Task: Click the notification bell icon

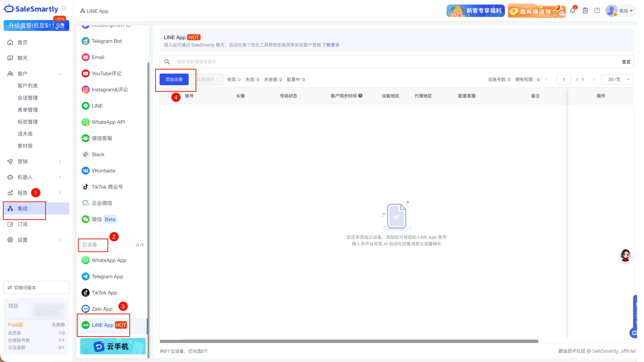Action: (x=572, y=11)
